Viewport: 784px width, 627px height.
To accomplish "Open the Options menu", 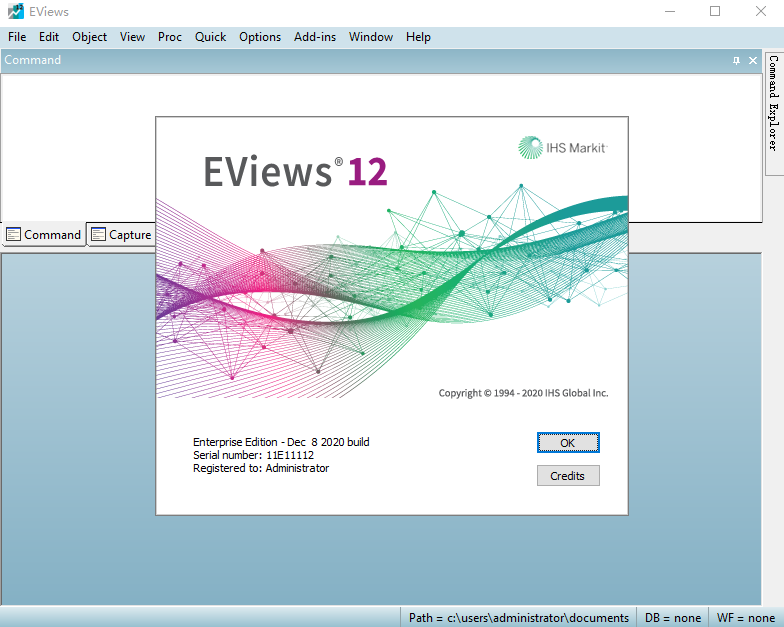I will click(x=260, y=37).
